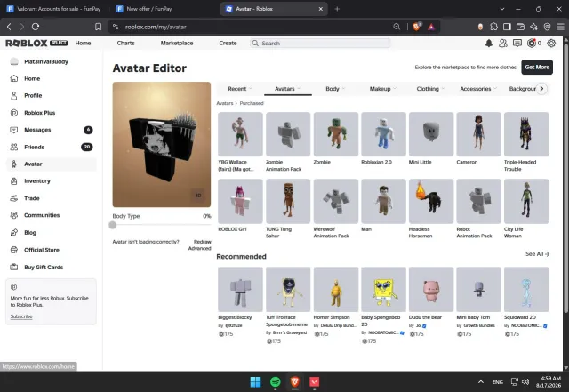
Task: Go to Create in the top navigation
Action: click(x=228, y=43)
